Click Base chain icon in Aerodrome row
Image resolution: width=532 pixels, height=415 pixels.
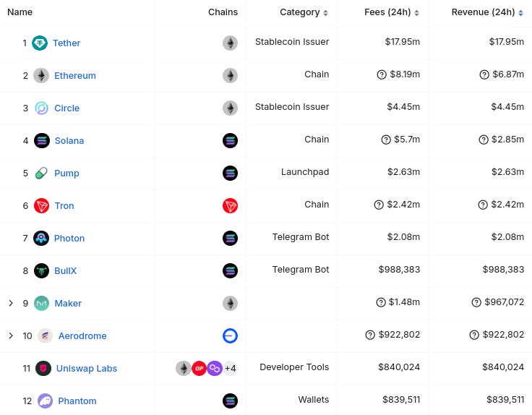coord(230,336)
